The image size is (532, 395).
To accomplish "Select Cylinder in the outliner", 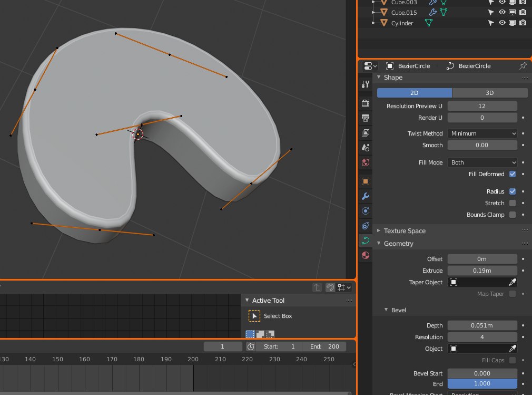I will (x=402, y=23).
